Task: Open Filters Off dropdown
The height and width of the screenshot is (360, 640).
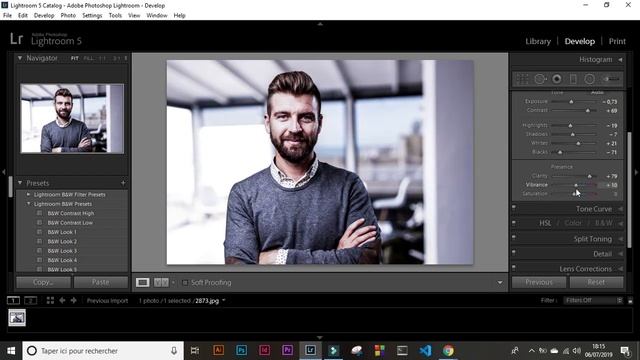Action: 594,300
